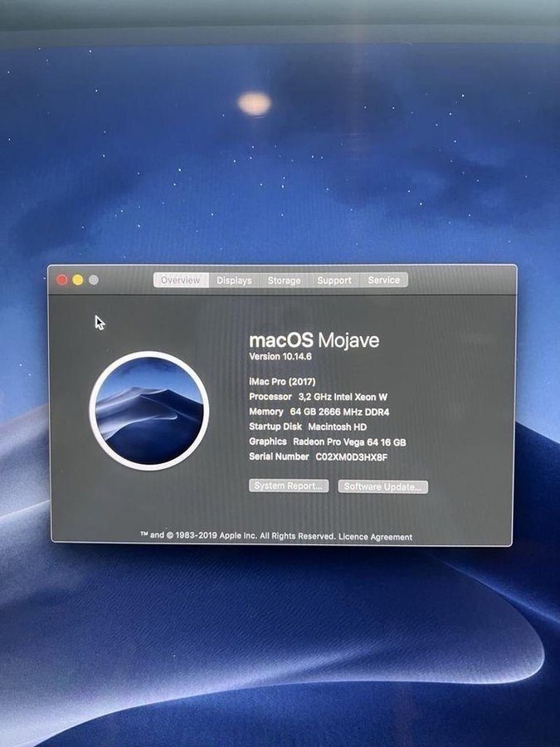Click the macOS Mojave title text

tap(314, 340)
